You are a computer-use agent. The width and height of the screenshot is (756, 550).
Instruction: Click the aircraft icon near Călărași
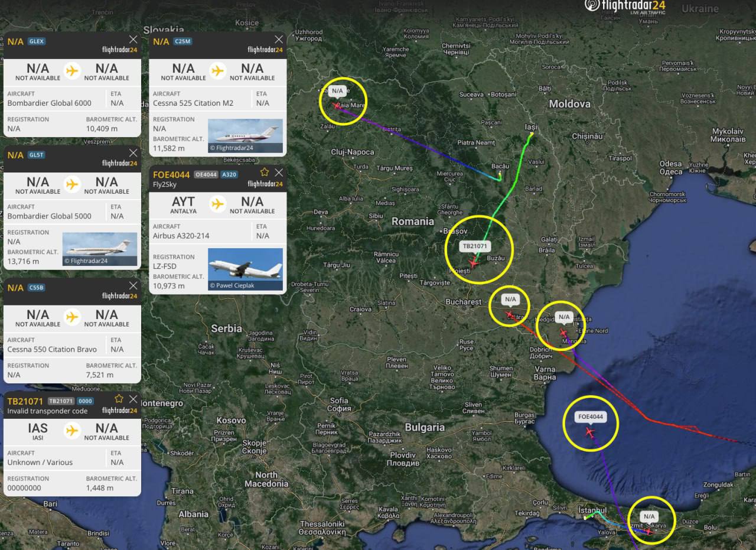[509, 314]
